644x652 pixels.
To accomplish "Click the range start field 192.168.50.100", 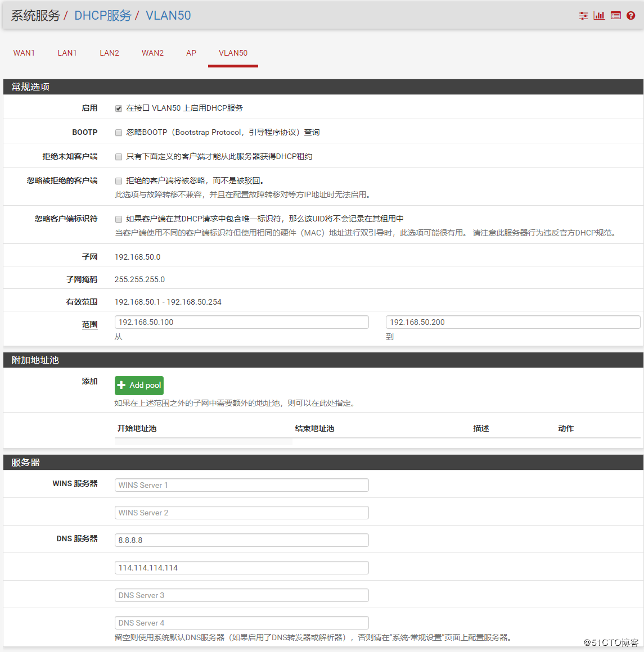I will coord(241,322).
